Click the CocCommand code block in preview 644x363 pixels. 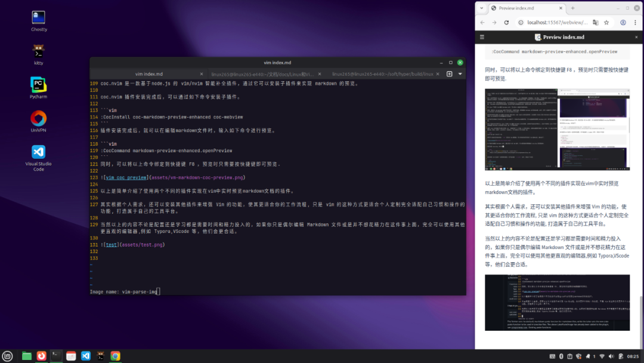tap(558, 52)
